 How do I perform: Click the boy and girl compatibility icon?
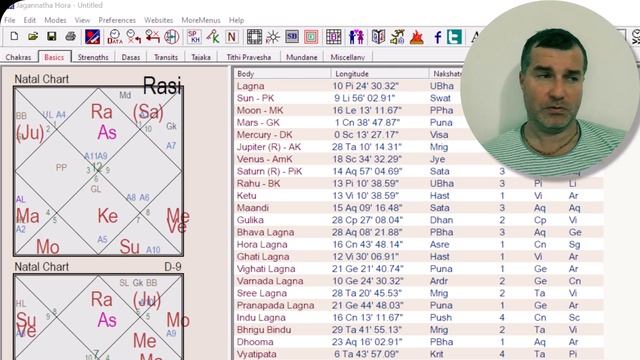[356, 37]
